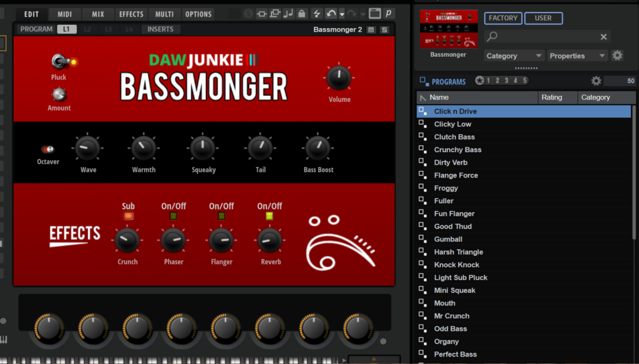Click the sort triangle icon in Name header
639x364 pixels.
(x=422, y=98)
